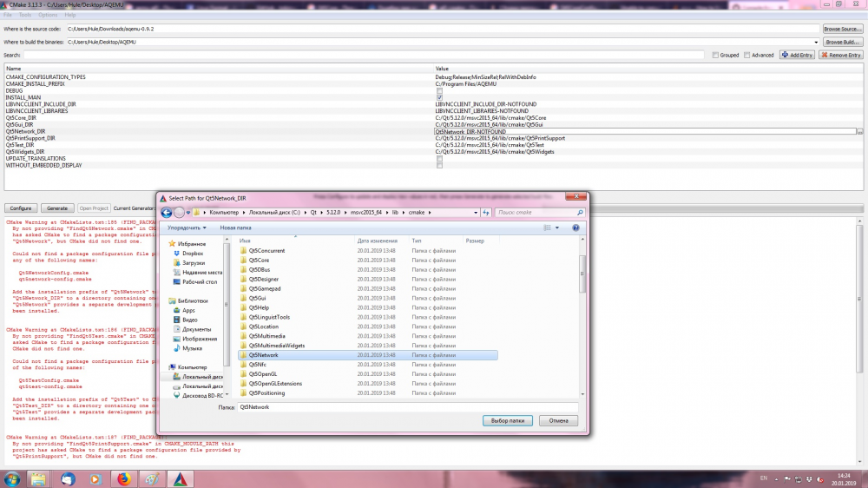This screenshot has width=868, height=488.
Task: Select Qt5Location folder
Action: pos(264,326)
